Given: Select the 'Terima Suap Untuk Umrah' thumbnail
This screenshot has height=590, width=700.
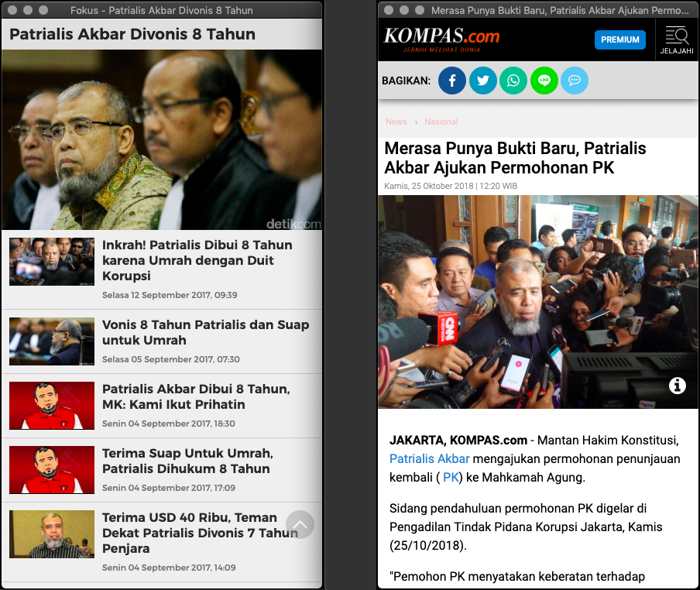Looking at the screenshot, I should click(52, 470).
